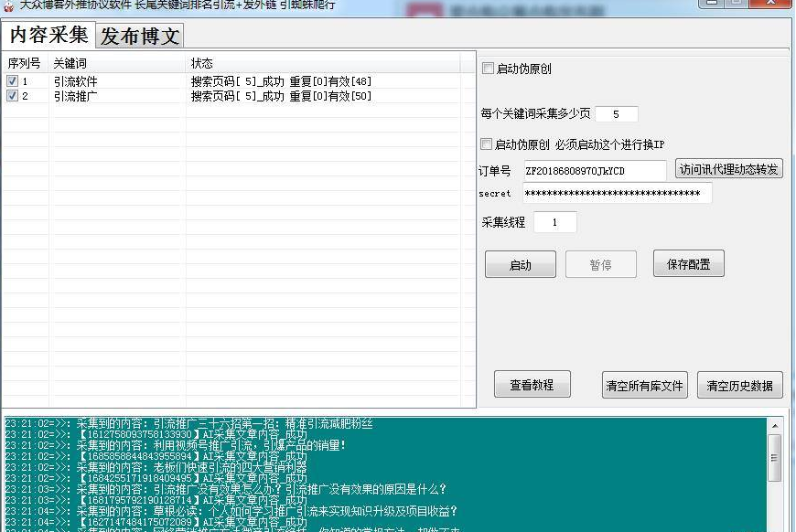796x532 pixels.
Task: Click the 采集线程 thread count field
Action: tap(554, 221)
